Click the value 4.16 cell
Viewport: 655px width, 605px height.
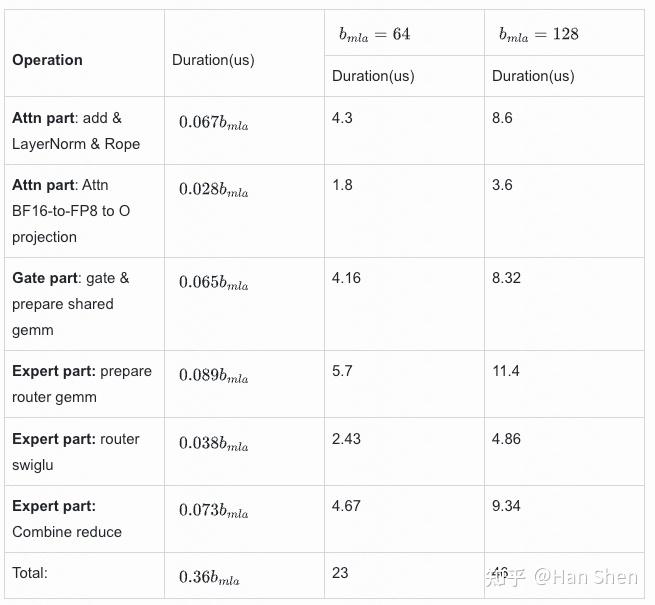click(404, 304)
